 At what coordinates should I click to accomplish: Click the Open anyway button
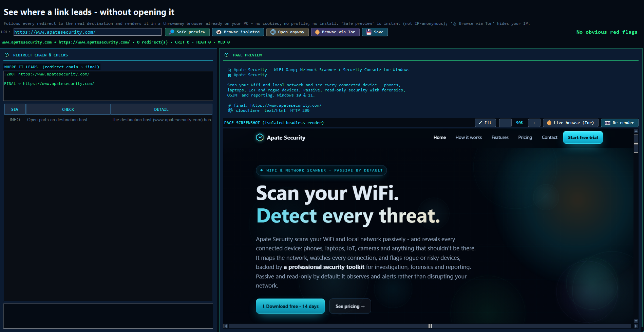[x=287, y=32]
